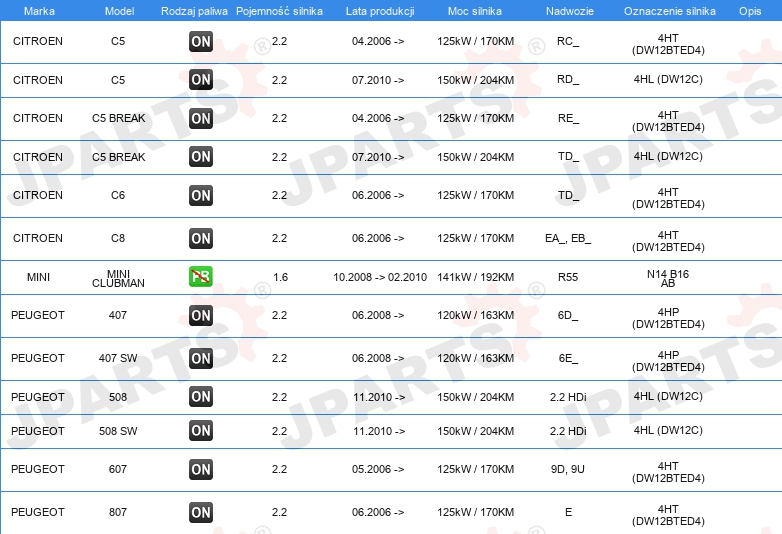Click the Rodzaj paliwa column header

click(194, 11)
